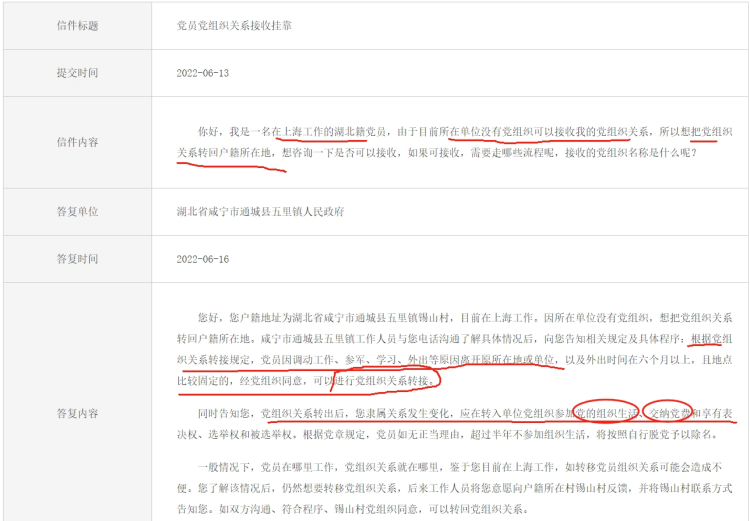Click reply line starting 同时告知您，党组织关系转出后

465,414
